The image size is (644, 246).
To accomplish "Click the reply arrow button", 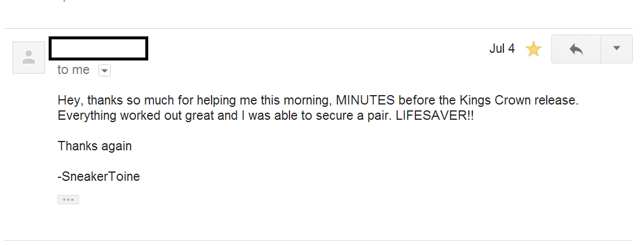I will click(x=576, y=49).
